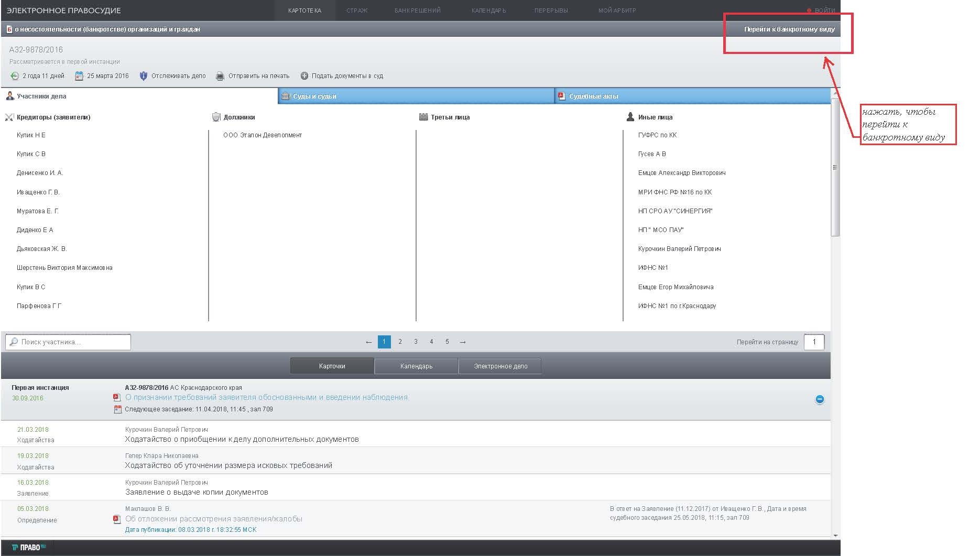Screen dimensions: 980x556
Task: Click Ходатайство о приобщении к делу дополнительных документов
Action: [242, 439]
